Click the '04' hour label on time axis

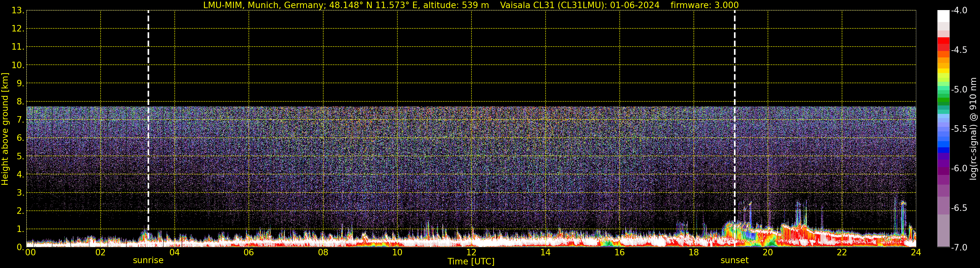175,252
